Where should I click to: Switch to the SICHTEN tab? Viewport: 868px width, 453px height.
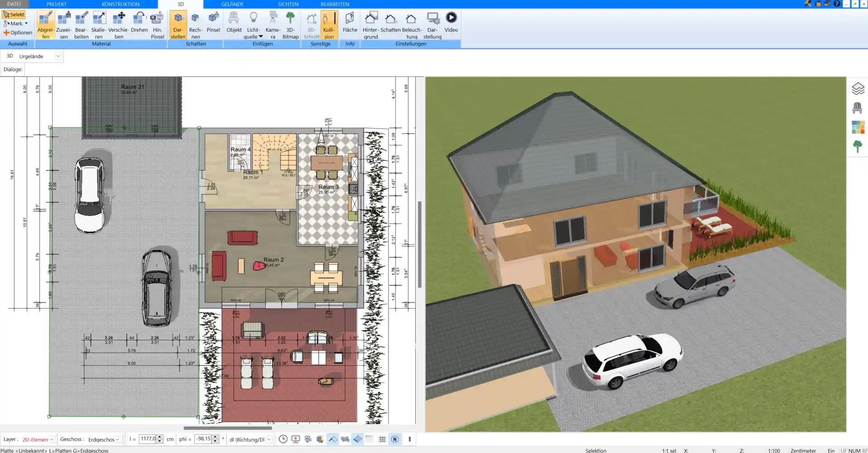pyautogui.click(x=288, y=4)
